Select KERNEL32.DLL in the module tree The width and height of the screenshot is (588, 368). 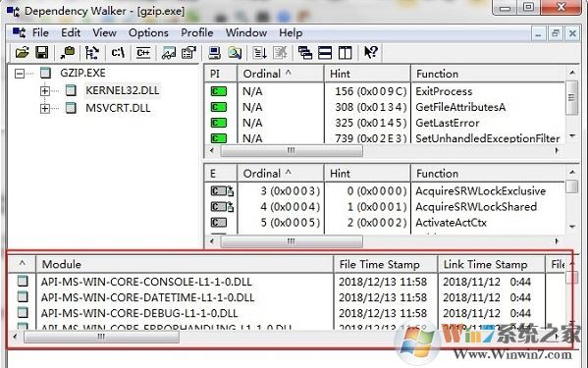coord(123,90)
